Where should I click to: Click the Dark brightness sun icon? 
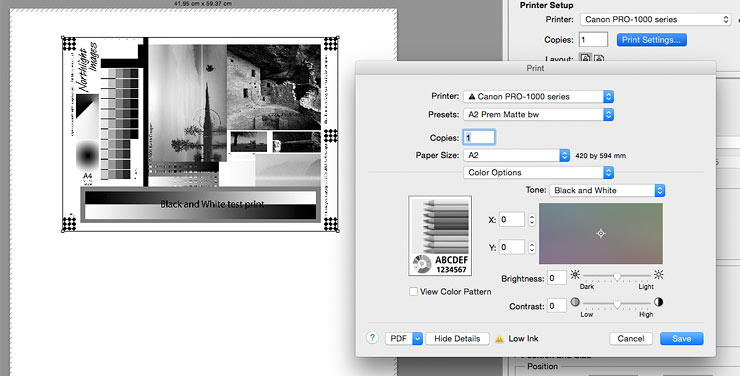tap(575, 274)
